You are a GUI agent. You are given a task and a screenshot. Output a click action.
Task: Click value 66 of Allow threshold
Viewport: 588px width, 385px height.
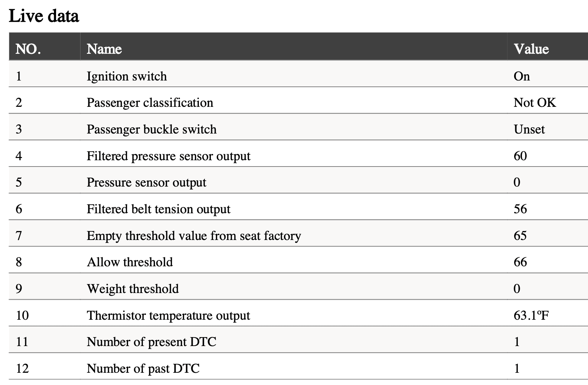coord(520,262)
